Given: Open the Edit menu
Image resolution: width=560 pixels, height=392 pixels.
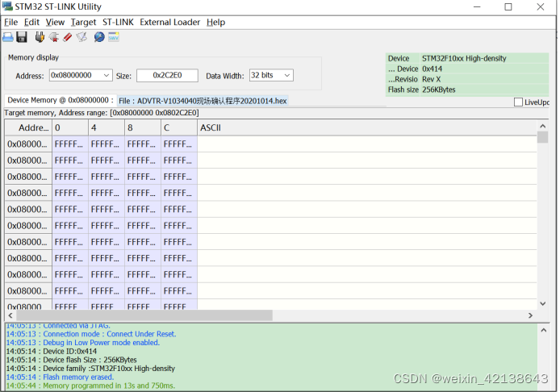Looking at the screenshot, I should pos(31,22).
